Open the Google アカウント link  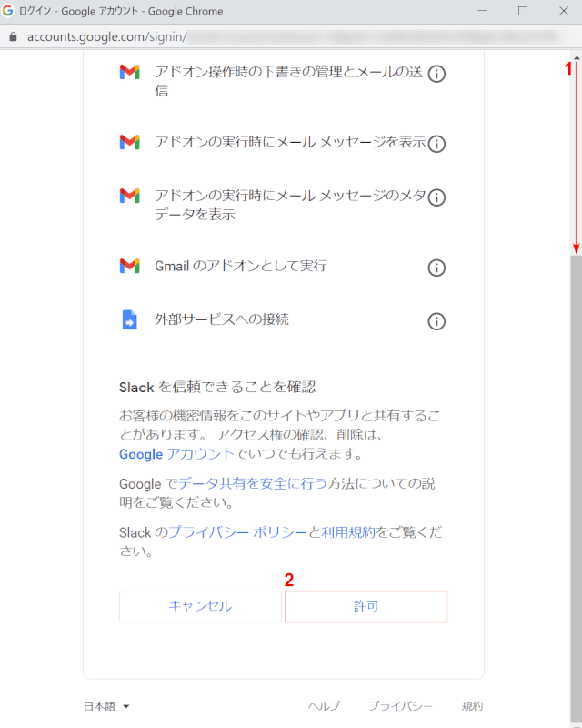[176, 454]
